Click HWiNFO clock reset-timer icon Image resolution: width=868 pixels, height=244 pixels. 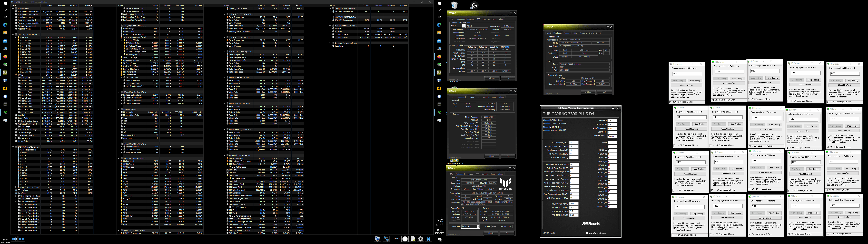pos(405,239)
